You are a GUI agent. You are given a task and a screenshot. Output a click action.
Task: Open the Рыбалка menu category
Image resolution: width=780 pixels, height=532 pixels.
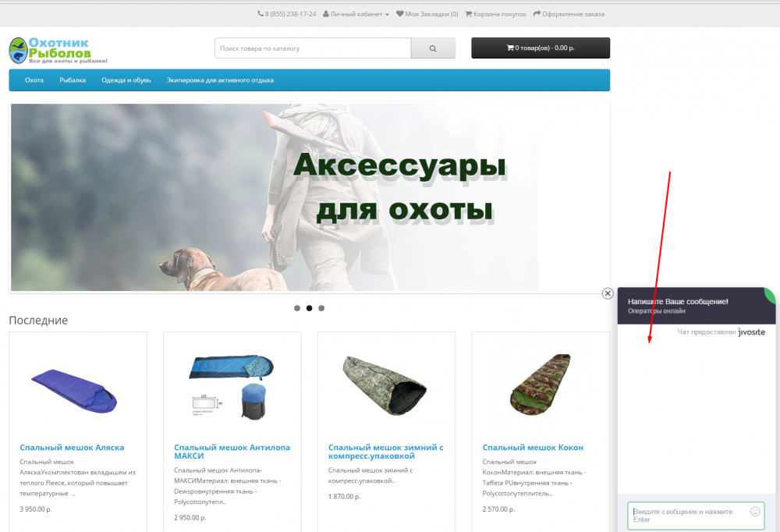[73, 80]
